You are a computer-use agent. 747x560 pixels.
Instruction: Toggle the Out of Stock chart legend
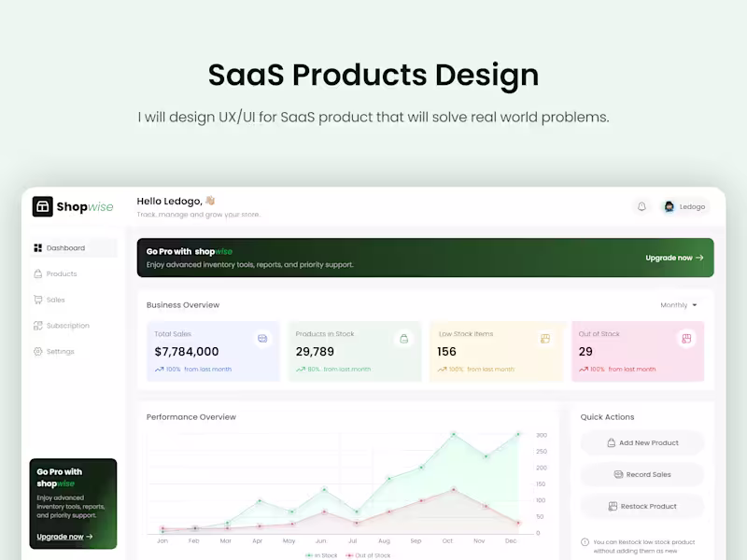tap(368, 553)
